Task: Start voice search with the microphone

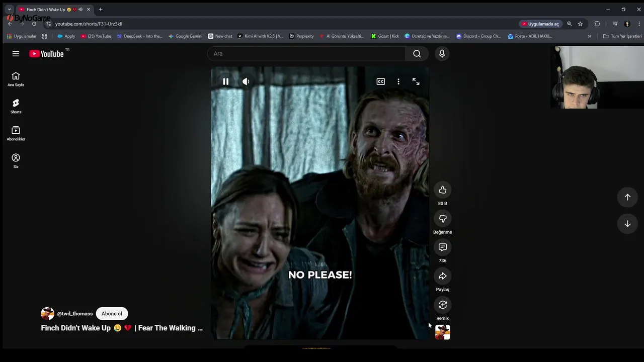Action: coord(442,54)
